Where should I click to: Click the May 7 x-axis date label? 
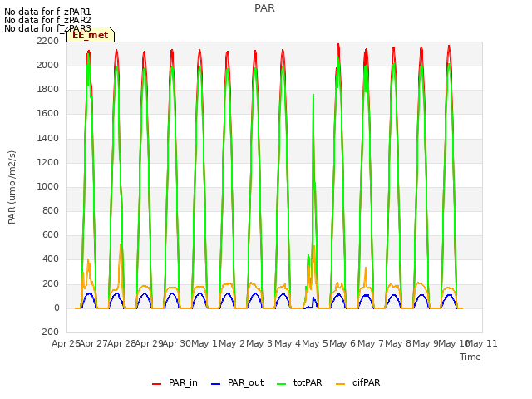(x=371, y=343)
